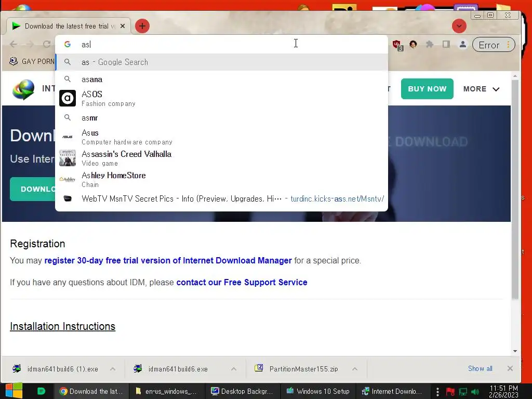532x399 pixels.
Task: Click the Internet Download Manager globe logo
Action: (23, 89)
